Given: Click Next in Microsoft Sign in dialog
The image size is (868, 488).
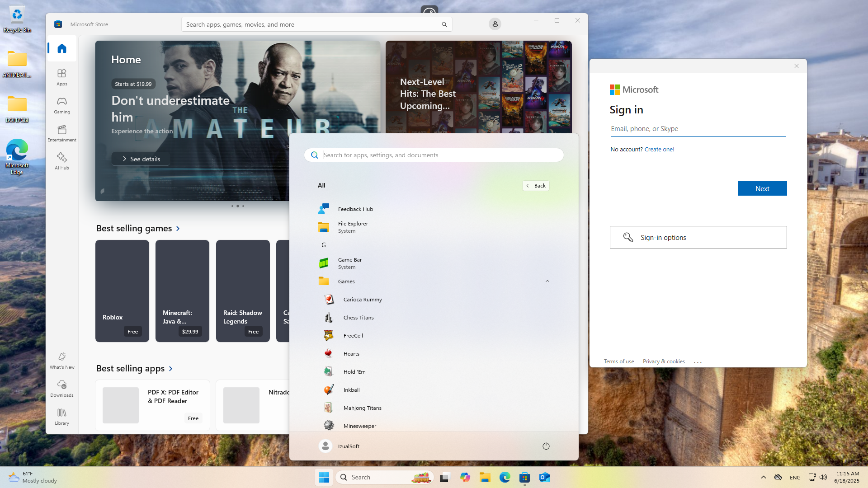Looking at the screenshot, I should (762, 188).
